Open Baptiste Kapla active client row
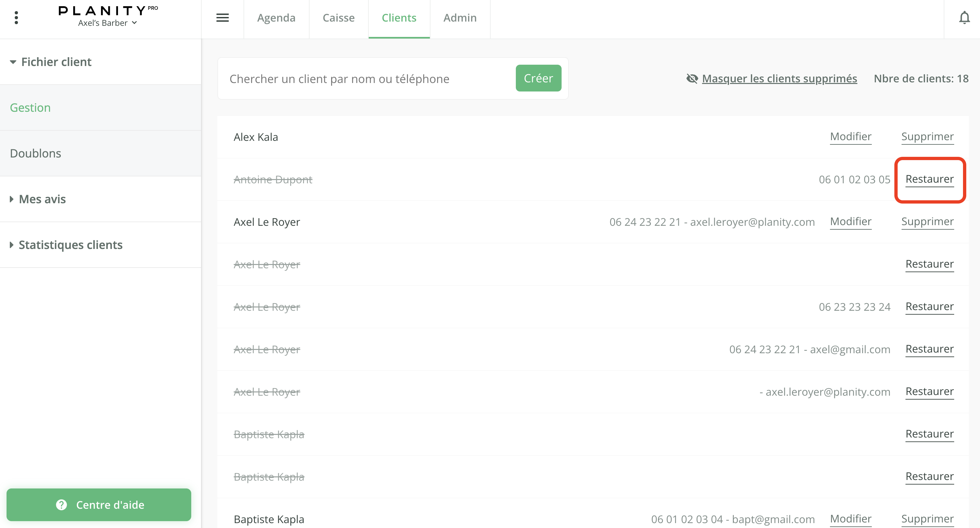980x528 pixels. pyautogui.click(x=269, y=519)
